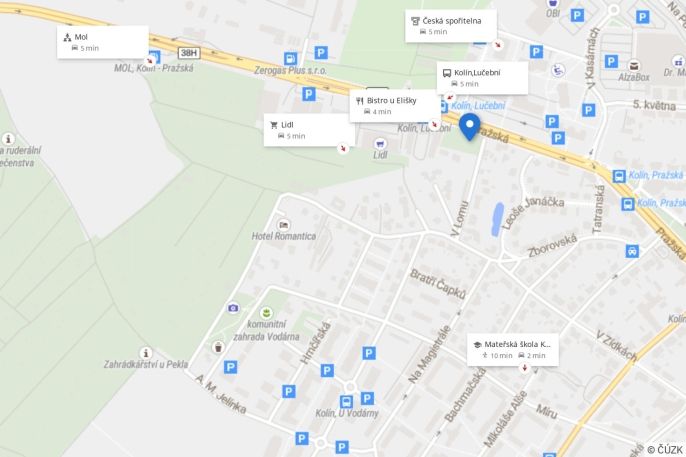Click the ČÚZK copyright attribution

[665, 450]
